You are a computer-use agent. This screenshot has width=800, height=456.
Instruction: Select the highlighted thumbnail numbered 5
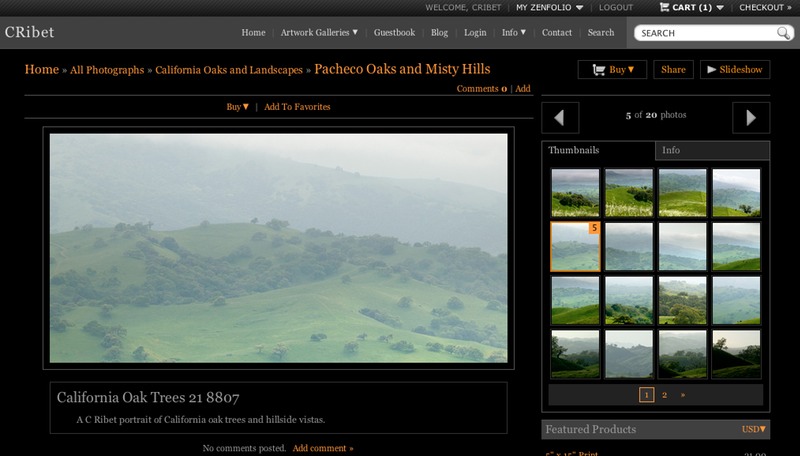(575, 246)
